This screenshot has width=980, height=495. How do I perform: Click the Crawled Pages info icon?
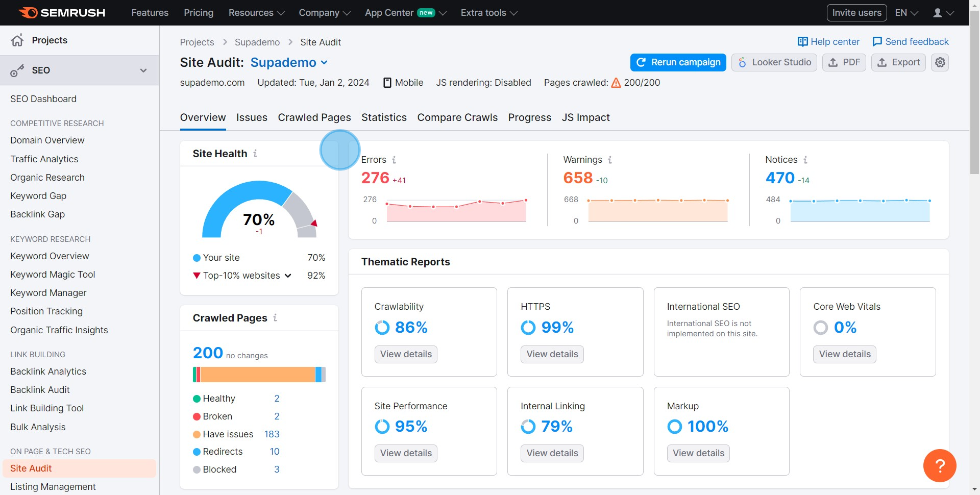tap(275, 317)
